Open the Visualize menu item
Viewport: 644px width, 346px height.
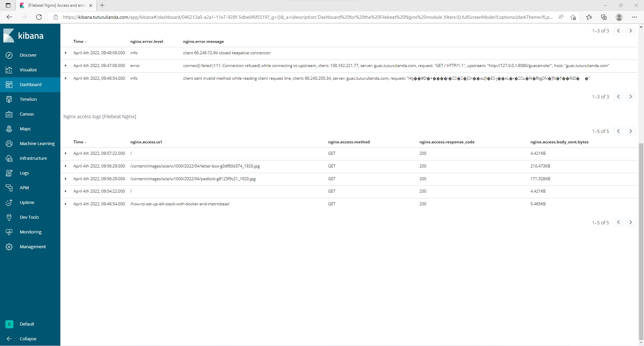coord(30,70)
